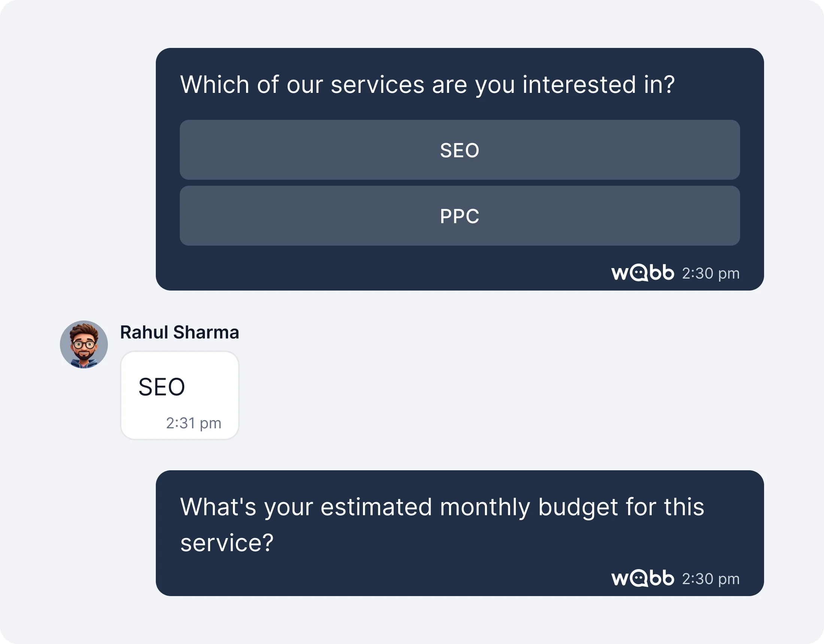Click chat-bubble face icon in services message logo
This screenshot has width=824, height=644.
pyautogui.click(x=639, y=273)
